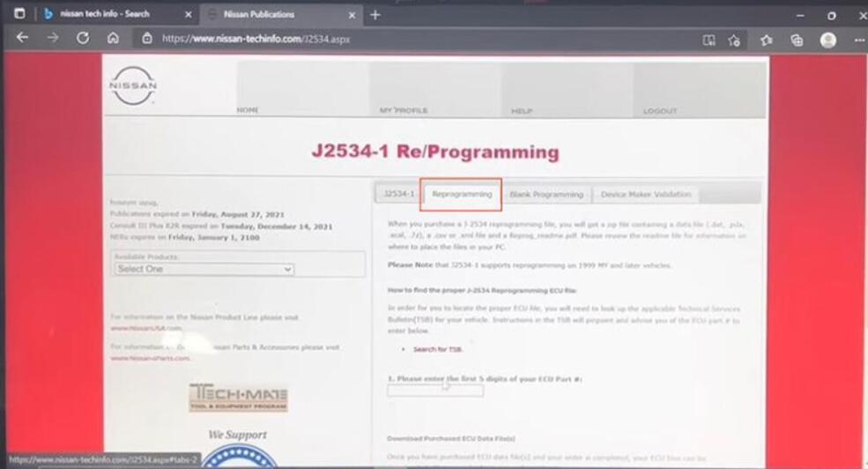Click the ECU Part number input field
The image size is (868, 469).
[435, 391]
